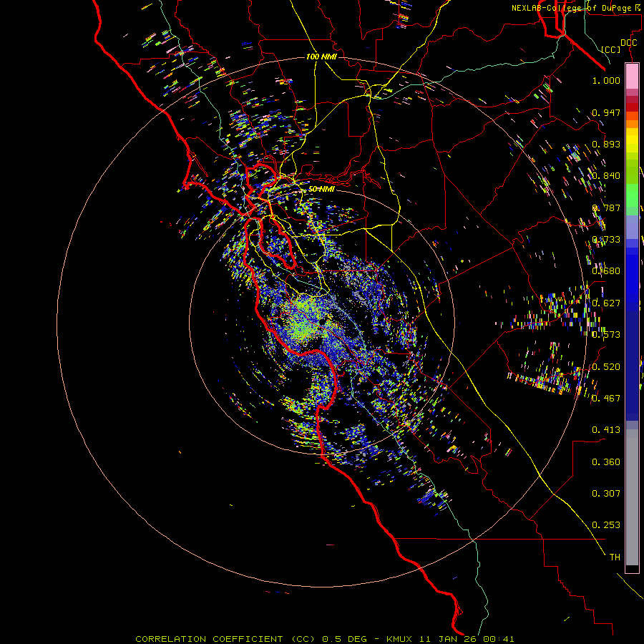Select the 0.893 legend value
Screen dimensions: 644x644
(x=606, y=144)
